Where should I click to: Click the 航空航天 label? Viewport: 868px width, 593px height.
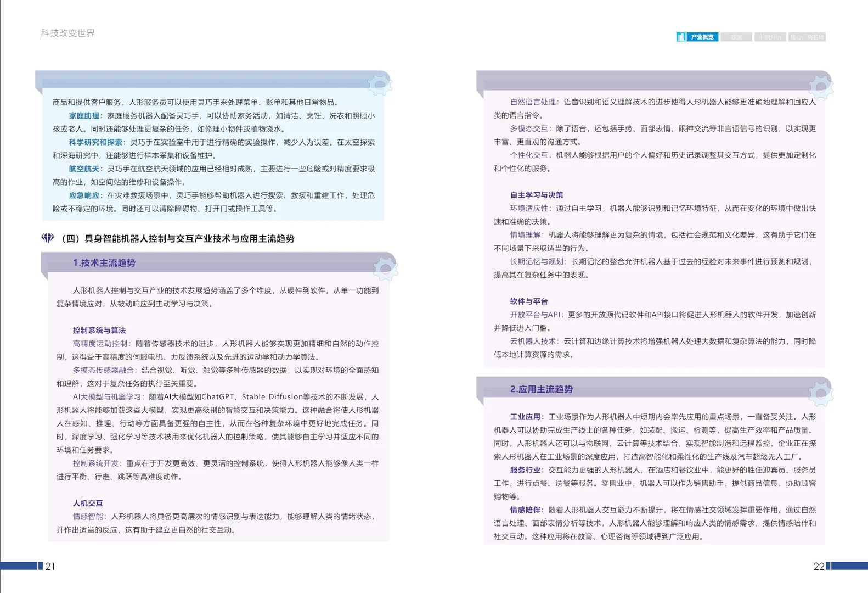click(x=84, y=169)
